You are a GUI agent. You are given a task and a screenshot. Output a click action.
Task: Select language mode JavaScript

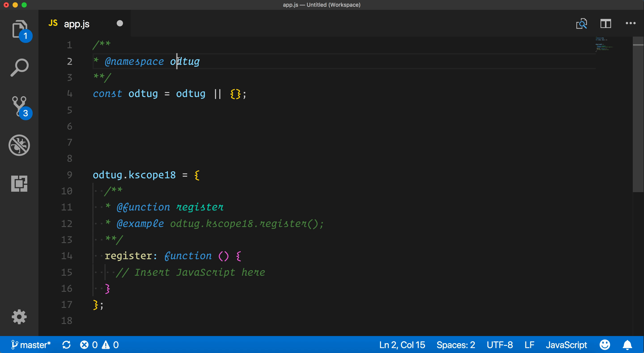coord(566,345)
